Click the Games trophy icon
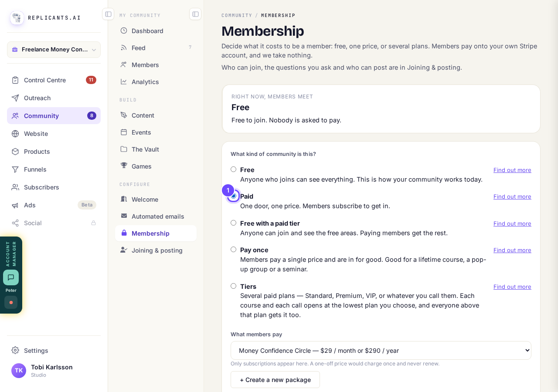558x392 pixels. point(124,166)
